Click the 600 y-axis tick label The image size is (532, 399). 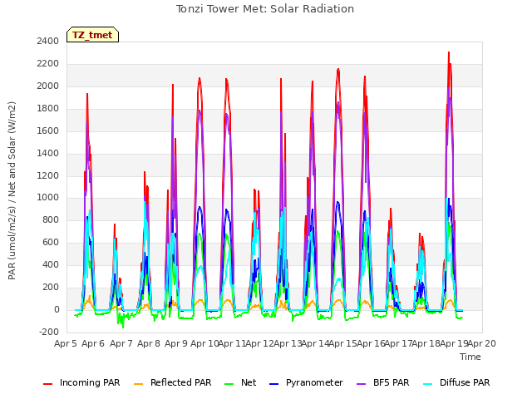tap(51, 242)
